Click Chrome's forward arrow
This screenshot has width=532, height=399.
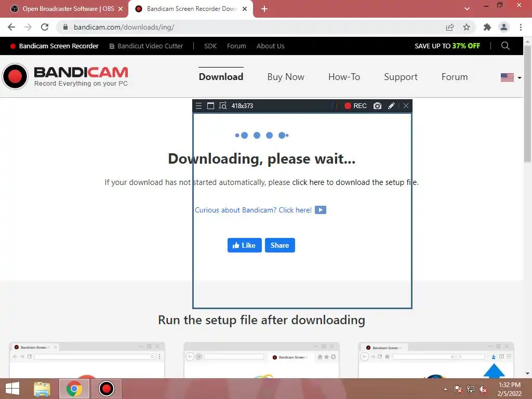pos(28,27)
